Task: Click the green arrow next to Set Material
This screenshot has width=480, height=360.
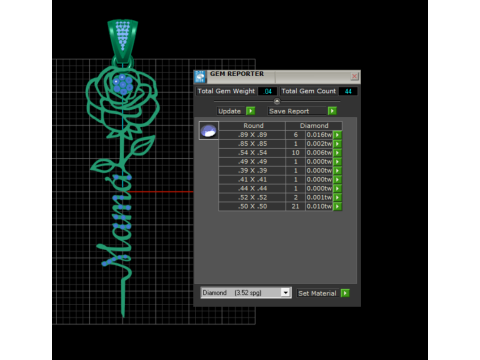Action: pos(345,293)
